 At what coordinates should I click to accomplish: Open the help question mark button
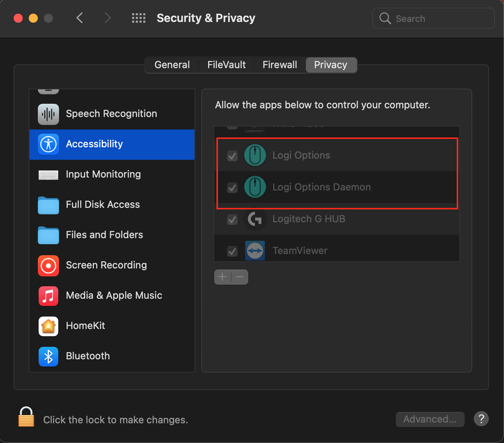[481, 419]
